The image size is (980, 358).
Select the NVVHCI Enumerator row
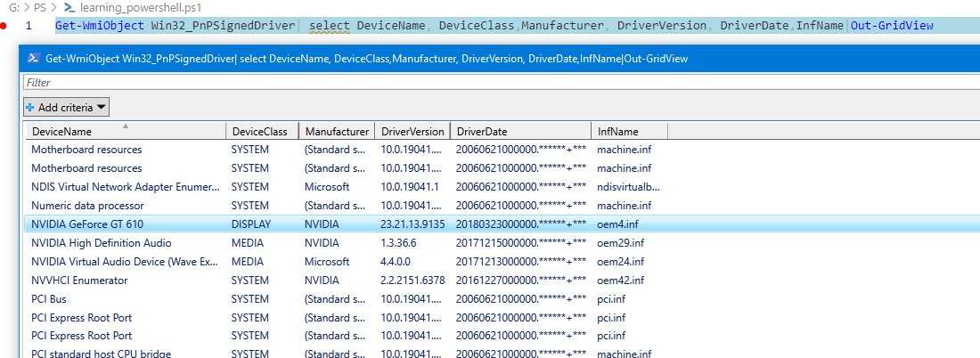click(79, 281)
